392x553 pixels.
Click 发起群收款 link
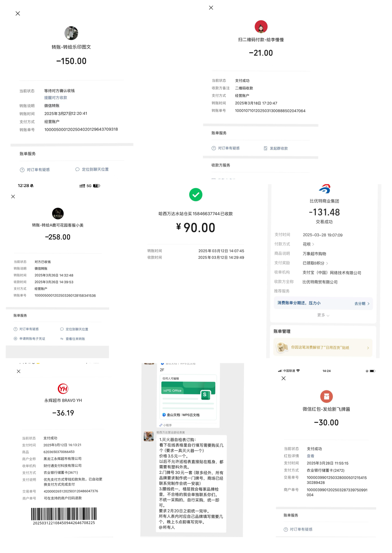coord(276,148)
